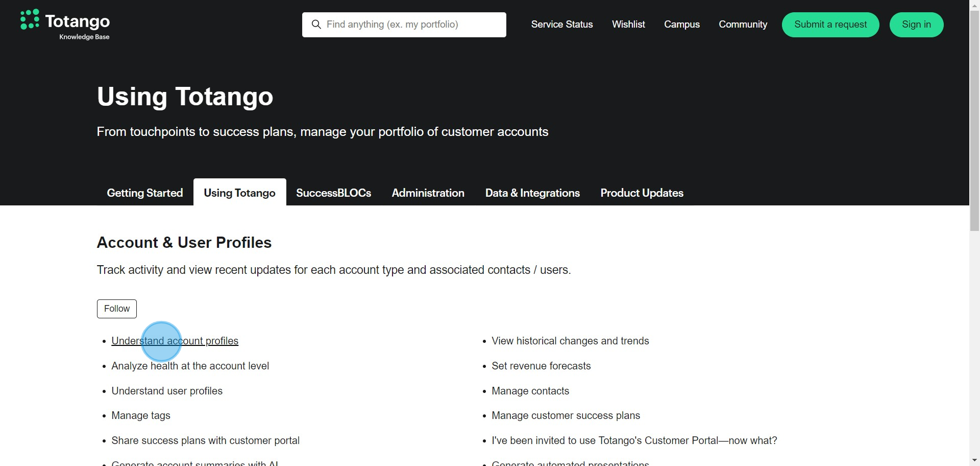Open the Service Status link
The image size is (980, 466).
click(x=562, y=25)
